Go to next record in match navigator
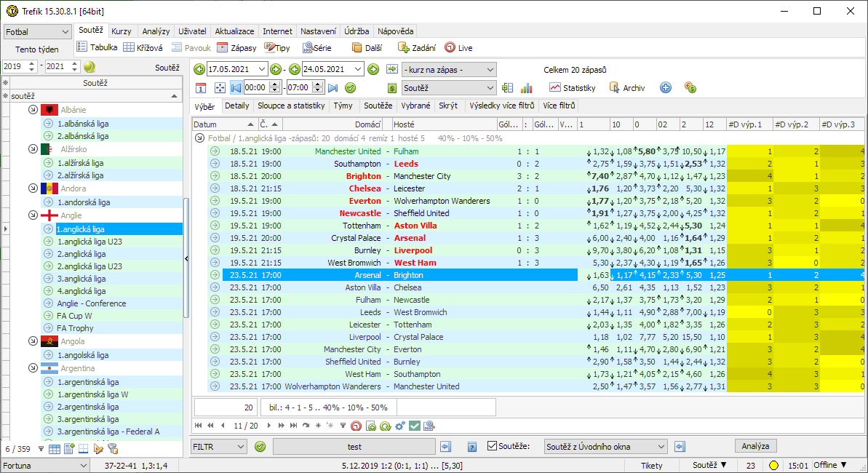The width and height of the screenshot is (868, 473). pos(269,426)
